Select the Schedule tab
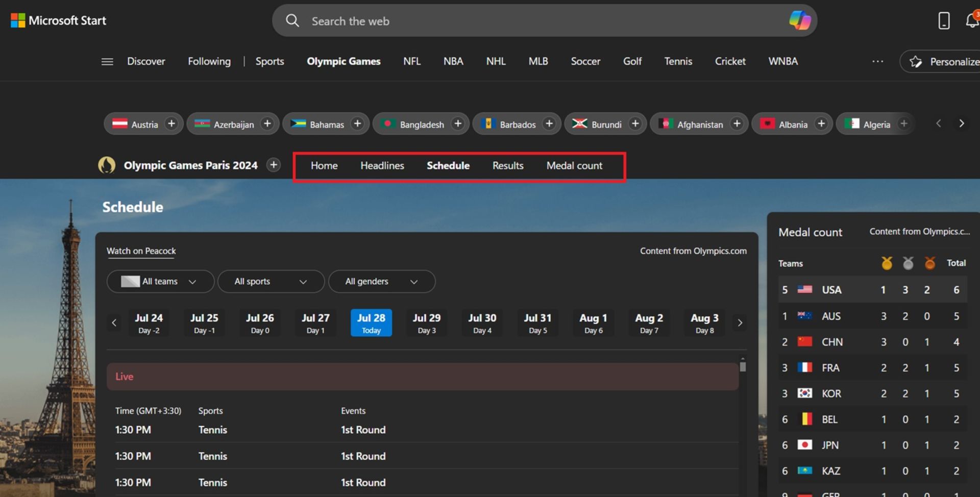This screenshot has height=497, width=980. click(448, 165)
